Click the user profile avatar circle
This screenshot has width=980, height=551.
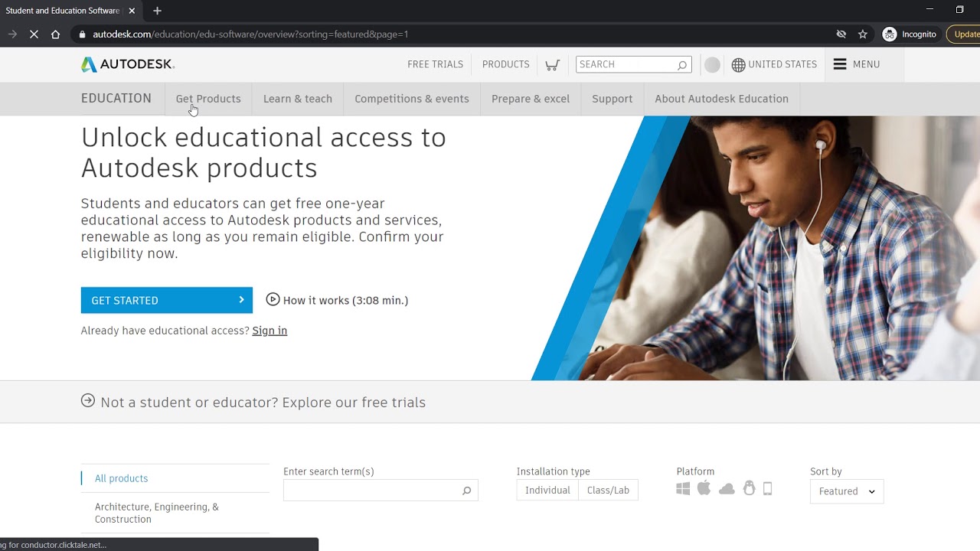(x=712, y=65)
